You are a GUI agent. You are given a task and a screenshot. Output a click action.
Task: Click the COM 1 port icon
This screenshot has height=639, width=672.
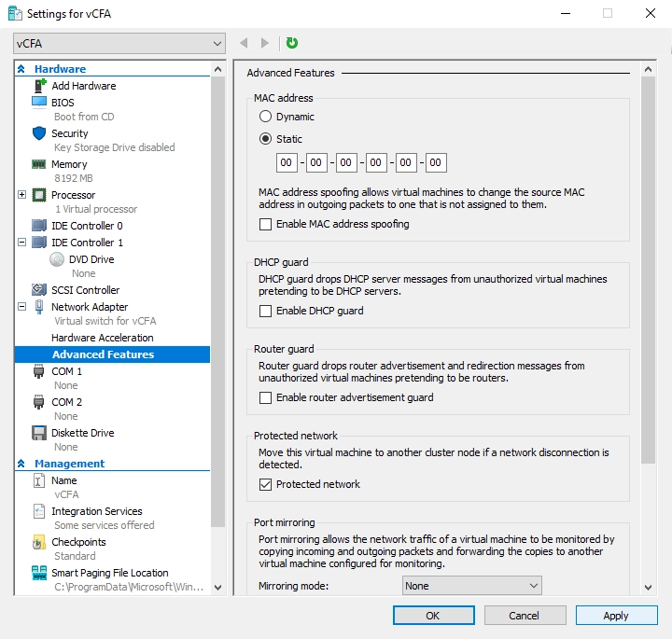[x=39, y=371]
